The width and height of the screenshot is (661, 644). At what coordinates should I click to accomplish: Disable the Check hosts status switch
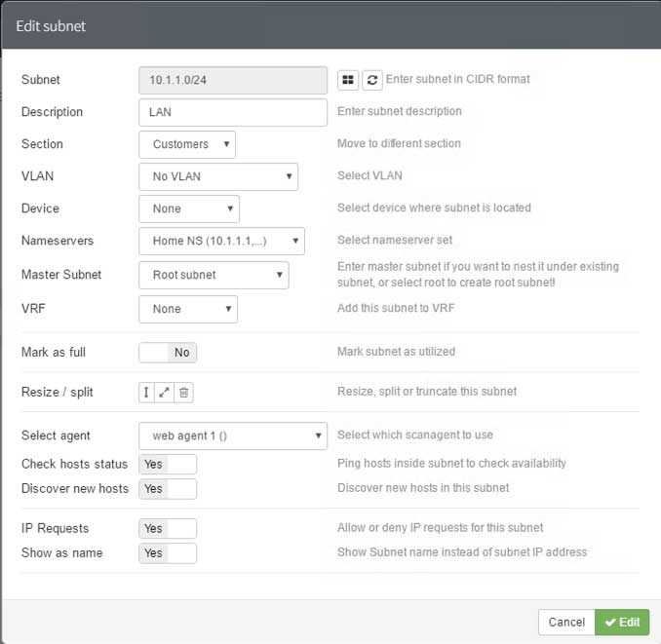(x=168, y=464)
